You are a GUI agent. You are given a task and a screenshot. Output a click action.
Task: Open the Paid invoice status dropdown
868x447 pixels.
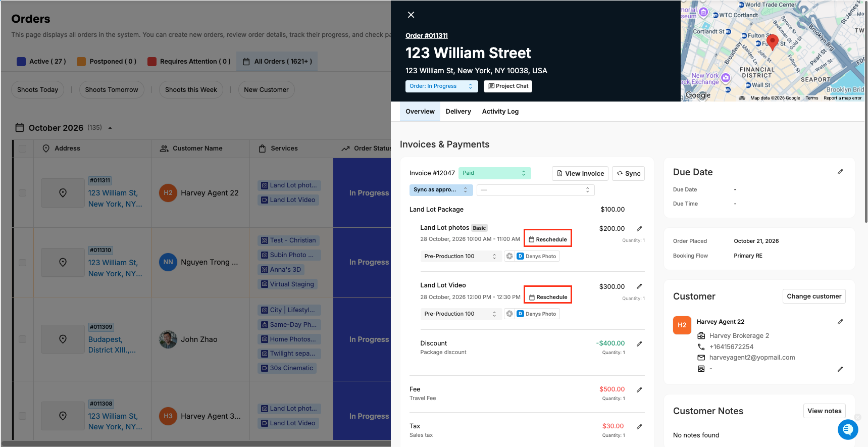coord(494,173)
